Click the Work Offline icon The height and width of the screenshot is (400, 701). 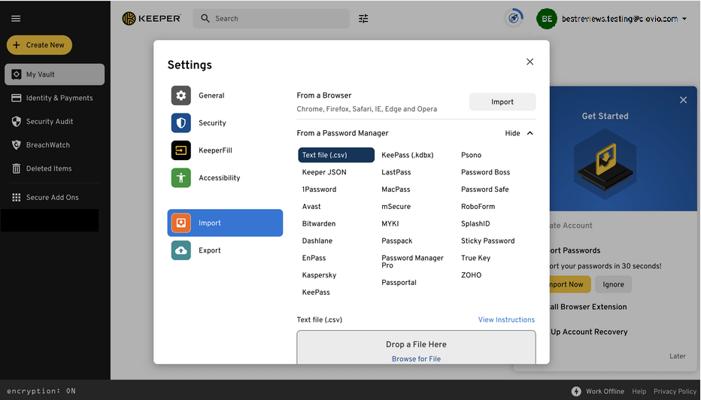click(x=576, y=391)
